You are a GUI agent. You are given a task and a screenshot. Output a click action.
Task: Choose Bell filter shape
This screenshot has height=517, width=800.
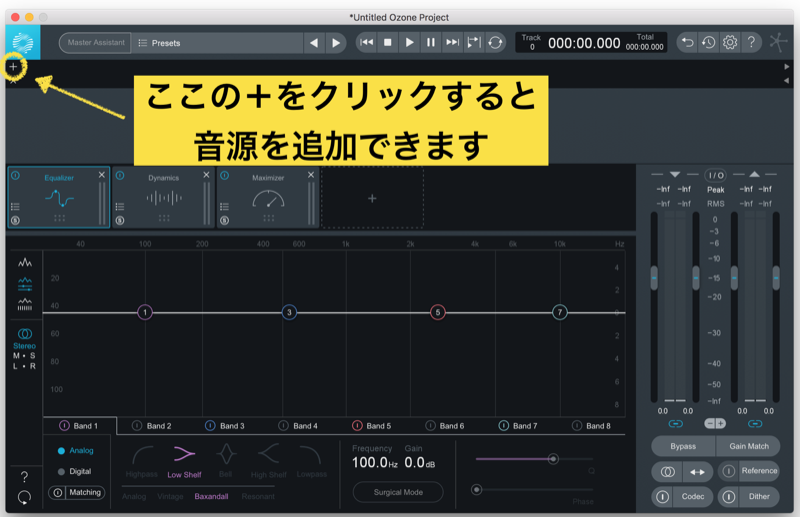[x=226, y=462]
